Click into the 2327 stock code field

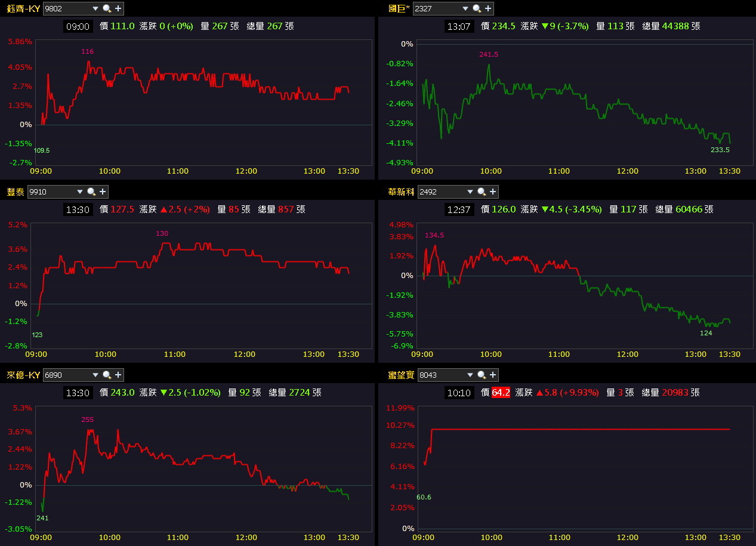[437, 8]
